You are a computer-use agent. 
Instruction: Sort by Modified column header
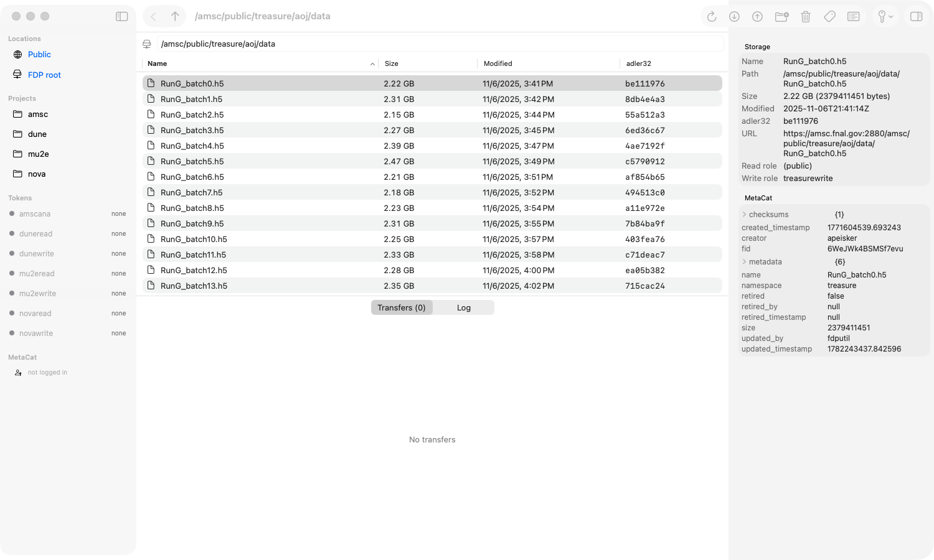tap(549, 64)
